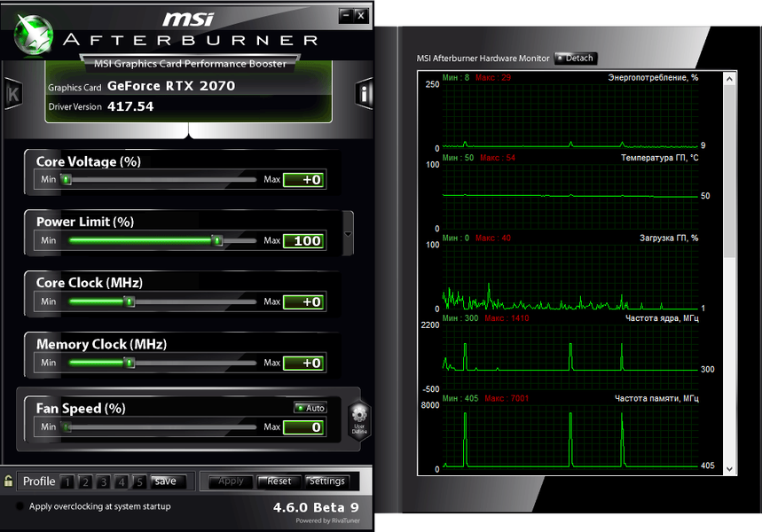The width and height of the screenshot is (762, 532).
Task: Click the MSI Graphics Card Performance Booster banner
Action: (190, 64)
